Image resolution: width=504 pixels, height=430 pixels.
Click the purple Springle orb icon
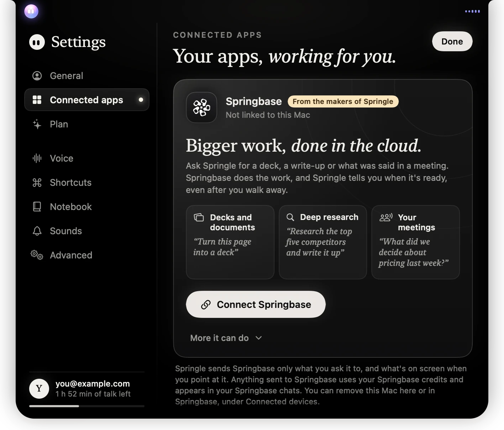pos(31,11)
